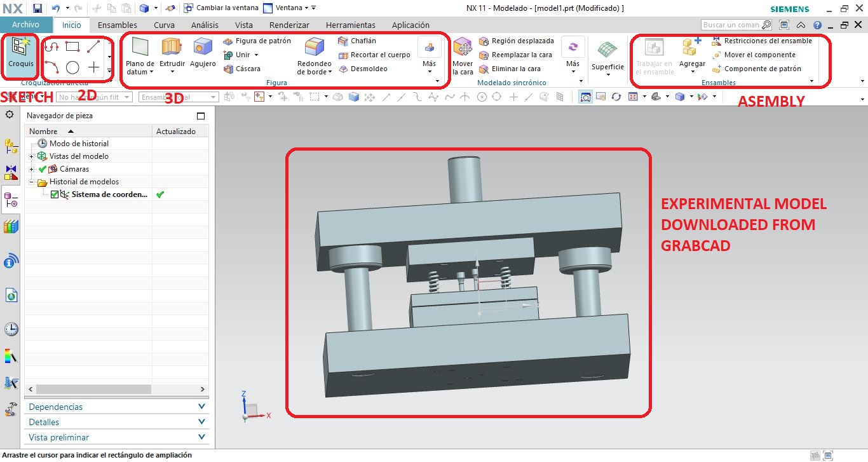Image resolution: width=868 pixels, height=462 pixels.
Task: Open the History clock icon in the sidebar
Action: 11,329
